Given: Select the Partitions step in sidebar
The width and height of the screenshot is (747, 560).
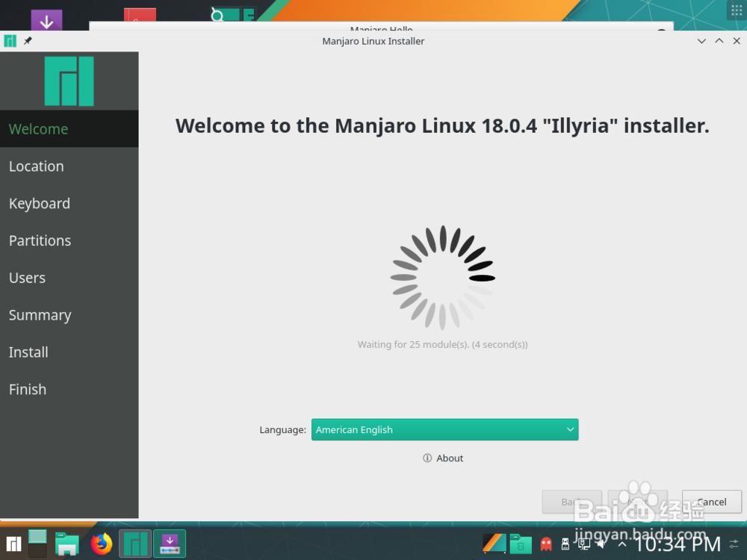Looking at the screenshot, I should [69, 240].
